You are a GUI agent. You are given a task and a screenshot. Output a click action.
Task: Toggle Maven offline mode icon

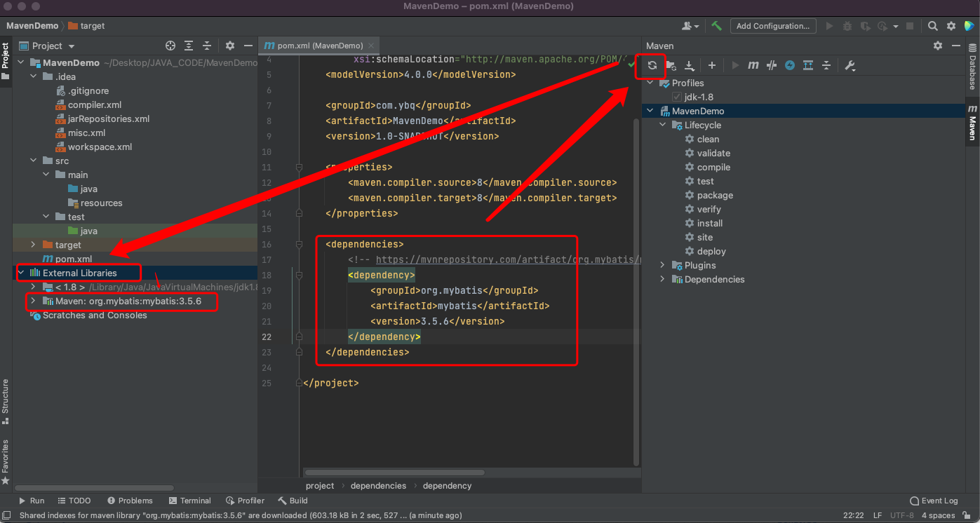coord(772,65)
